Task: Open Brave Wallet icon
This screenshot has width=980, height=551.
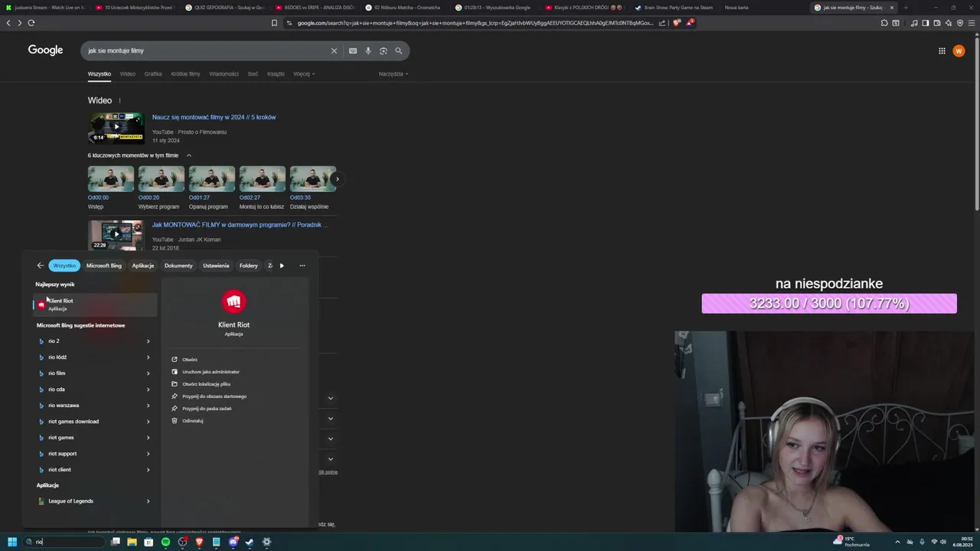Action: click(x=937, y=23)
